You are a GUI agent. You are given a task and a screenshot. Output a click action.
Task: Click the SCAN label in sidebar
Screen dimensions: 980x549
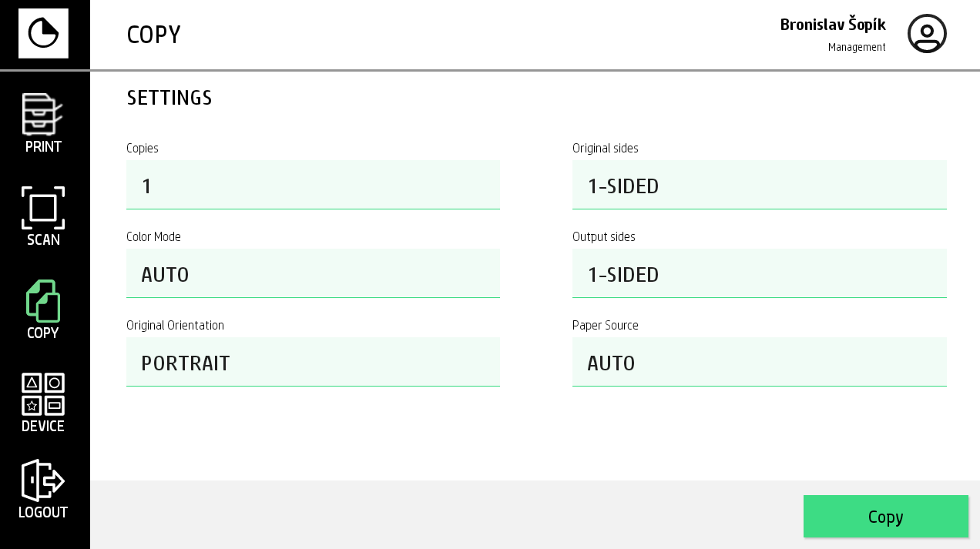(43, 240)
